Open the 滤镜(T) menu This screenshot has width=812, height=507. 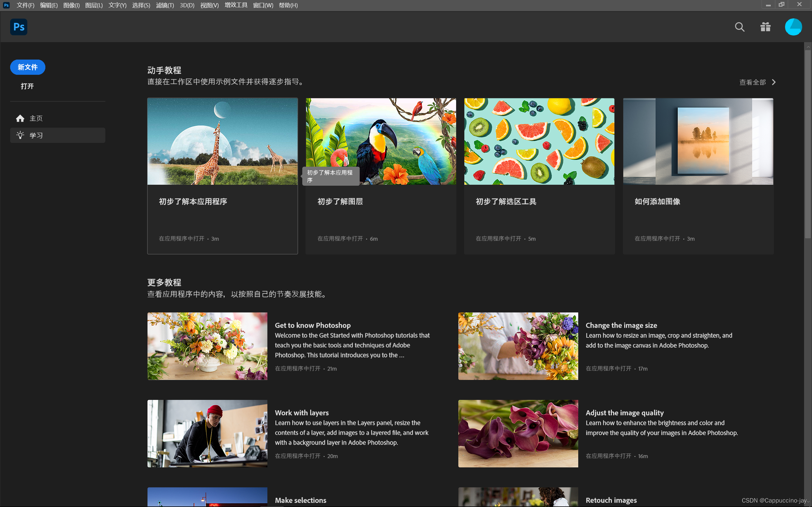coord(165,5)
